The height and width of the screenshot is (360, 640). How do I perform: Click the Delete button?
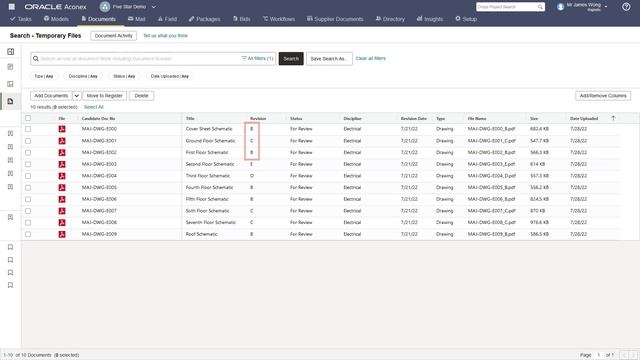tap(141, 96)
